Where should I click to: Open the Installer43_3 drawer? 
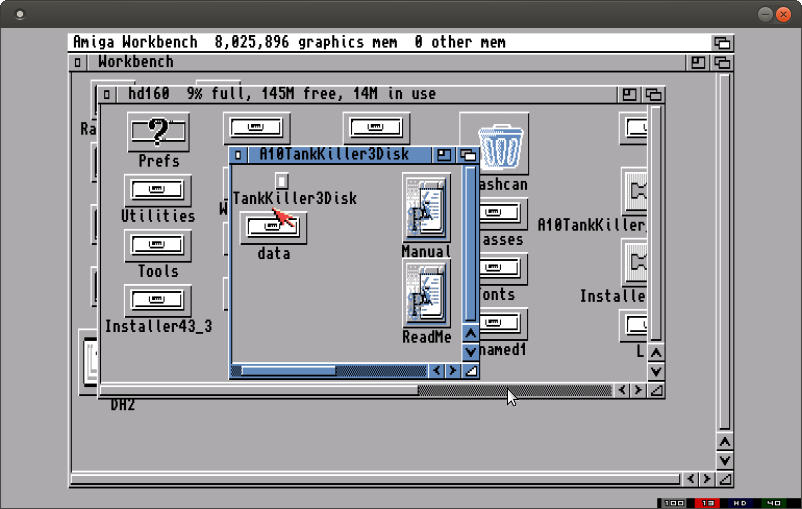(x=157, y=300)
